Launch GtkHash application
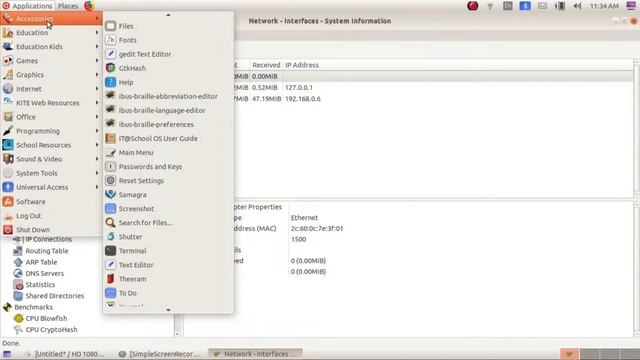The image size is (640, 360). click(168, 68)
